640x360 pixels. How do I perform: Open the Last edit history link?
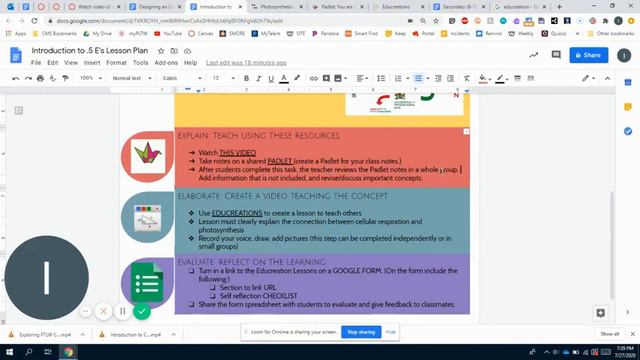[246, 63]
